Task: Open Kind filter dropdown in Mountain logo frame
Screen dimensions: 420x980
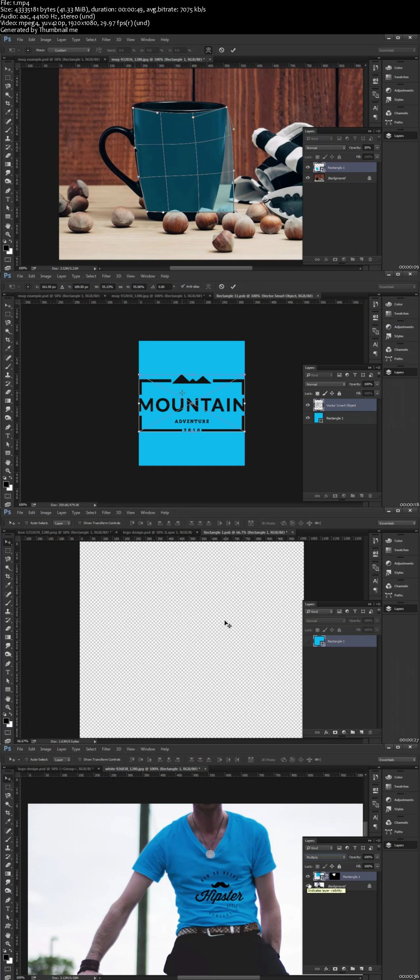Action: point(319,375)
